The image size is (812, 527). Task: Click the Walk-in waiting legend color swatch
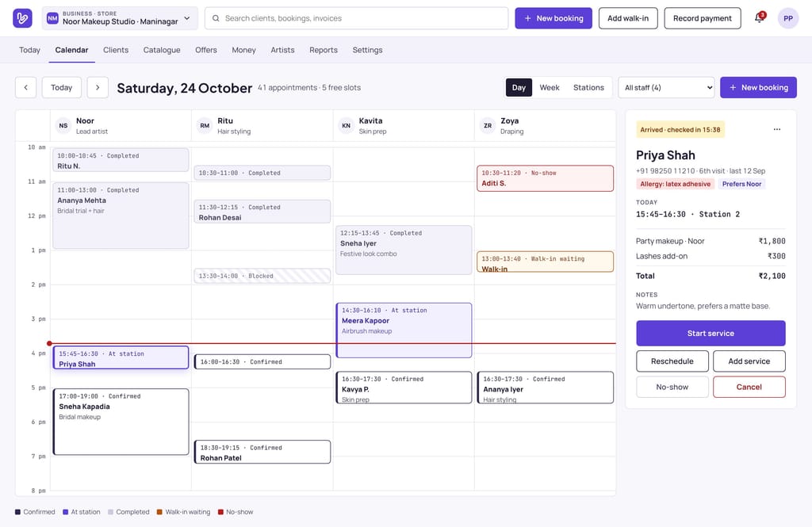159,512
